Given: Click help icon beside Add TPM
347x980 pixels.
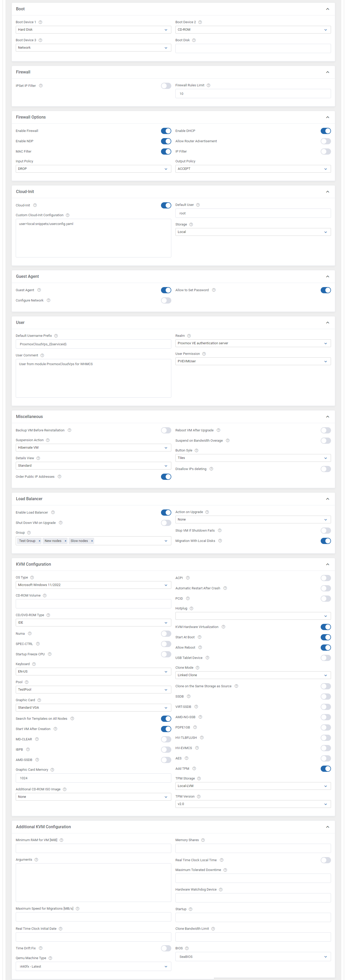Looking at the screenshot, I should pos(194,768).
